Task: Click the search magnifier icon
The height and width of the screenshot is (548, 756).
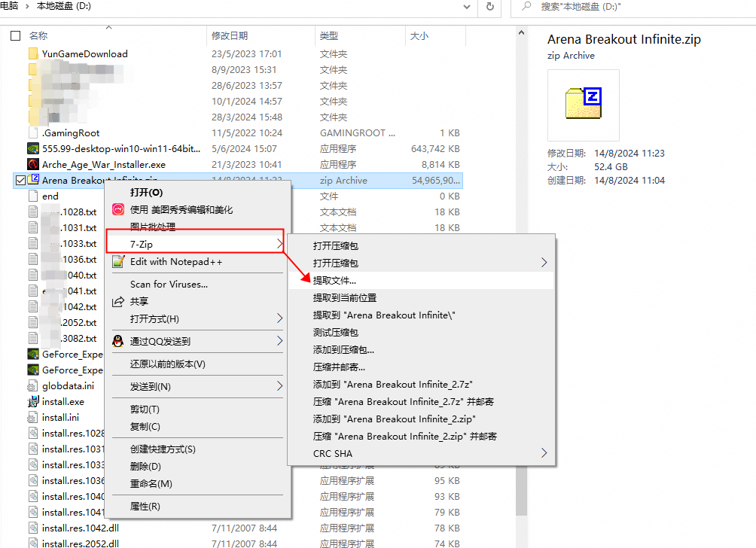Action: (x=527, y=9)
